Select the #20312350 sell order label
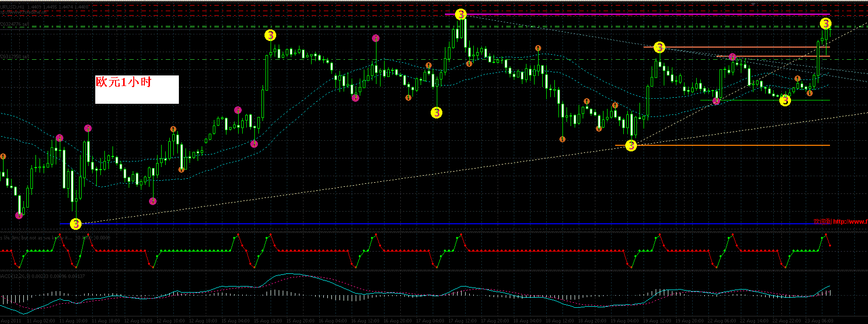The height and width of the screenshot is (324, 868). (x=15, y=57)
